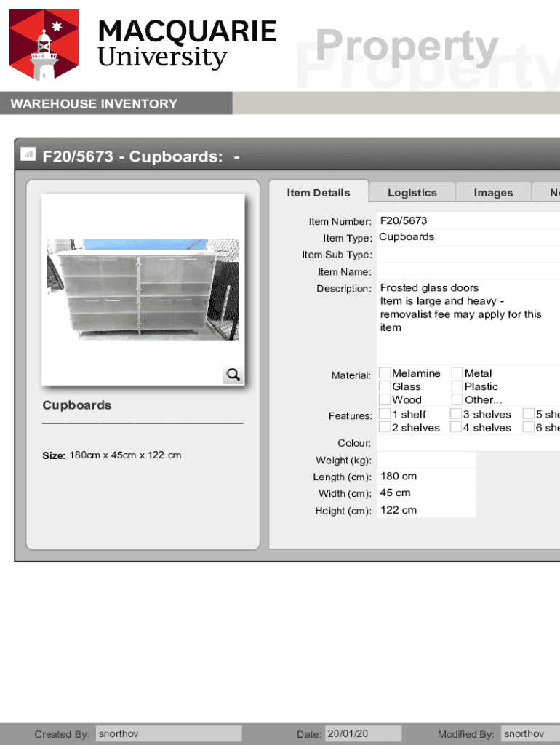This screenshot has height=745, width=560.
Task: Select the Other... material checkbox
Action: point(457,399)
